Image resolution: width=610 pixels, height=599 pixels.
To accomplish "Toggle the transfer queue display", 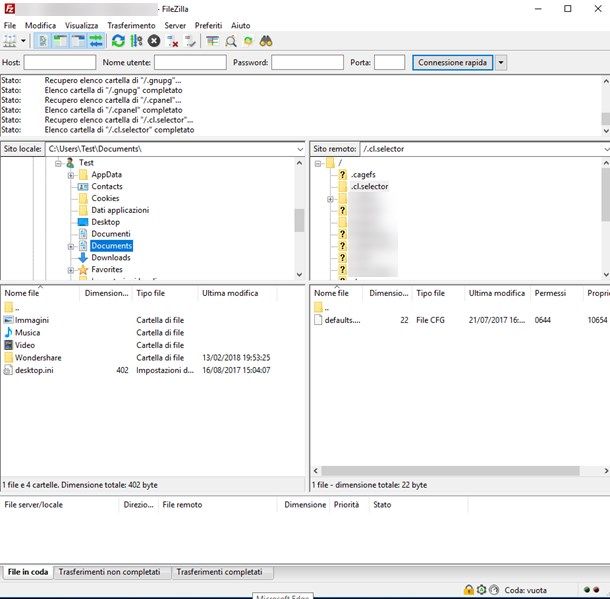I will point(96,41).
